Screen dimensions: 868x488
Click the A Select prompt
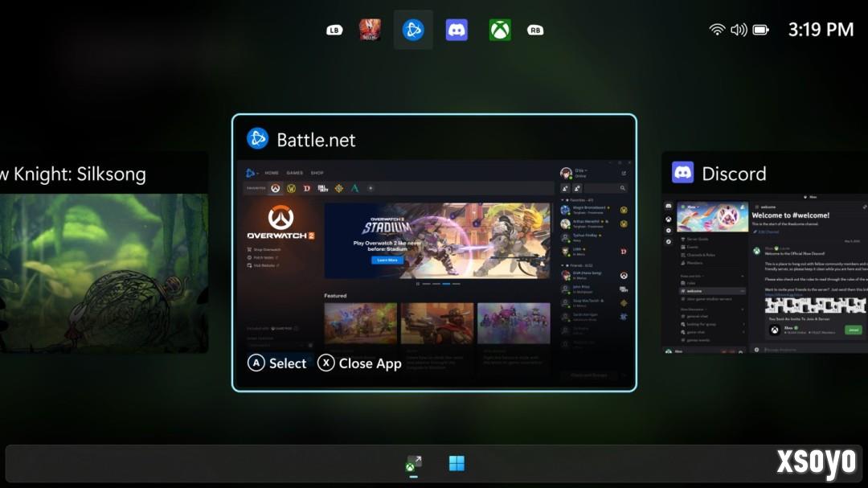(x=277, y=363)
